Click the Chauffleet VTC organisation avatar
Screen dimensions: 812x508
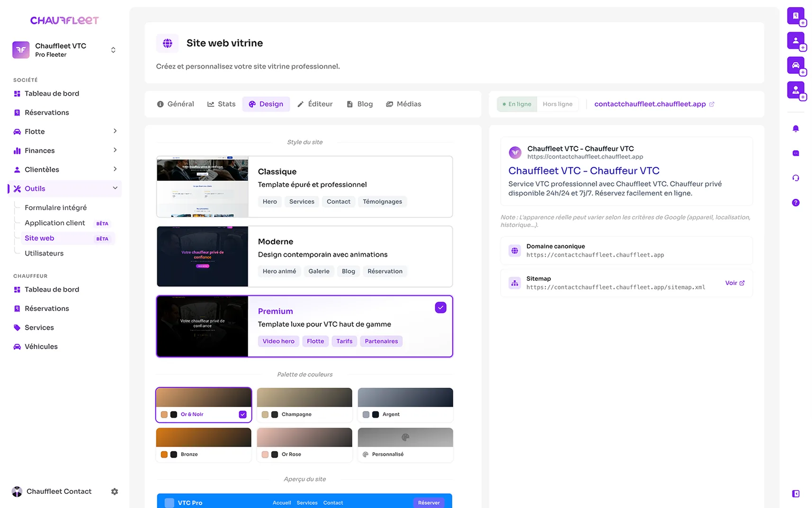[21, 50]
